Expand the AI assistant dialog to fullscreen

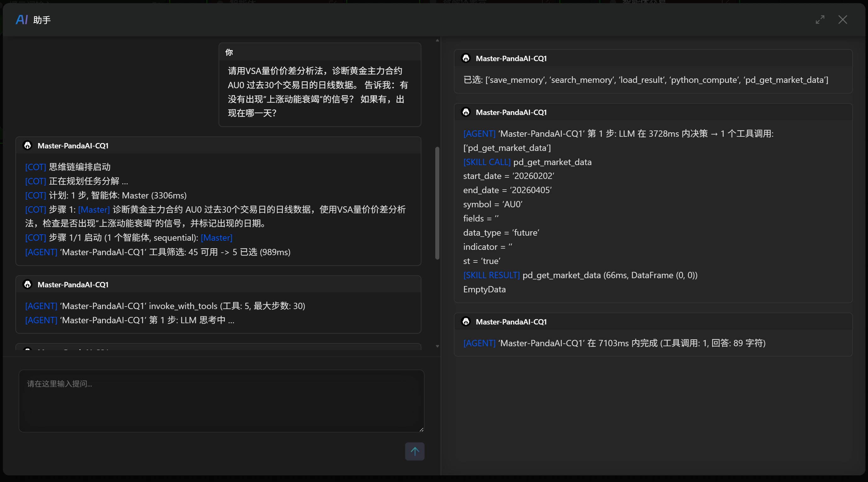pos(820,20)
